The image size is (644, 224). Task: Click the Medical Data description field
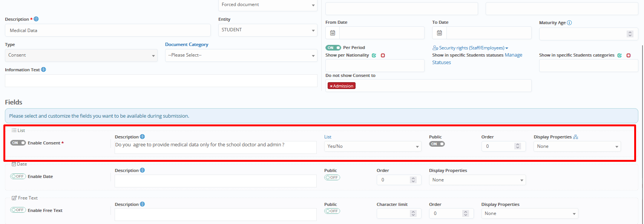click(107, 31)
